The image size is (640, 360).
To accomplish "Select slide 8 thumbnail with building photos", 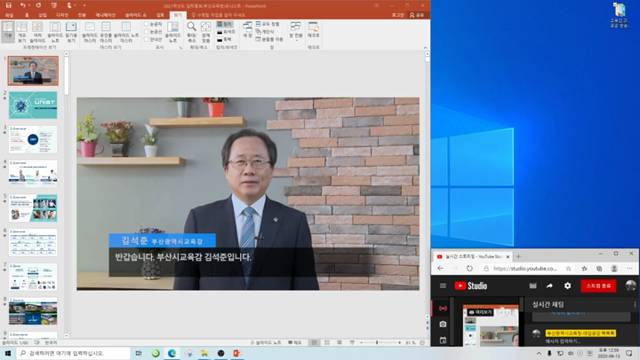I will 33,313.
